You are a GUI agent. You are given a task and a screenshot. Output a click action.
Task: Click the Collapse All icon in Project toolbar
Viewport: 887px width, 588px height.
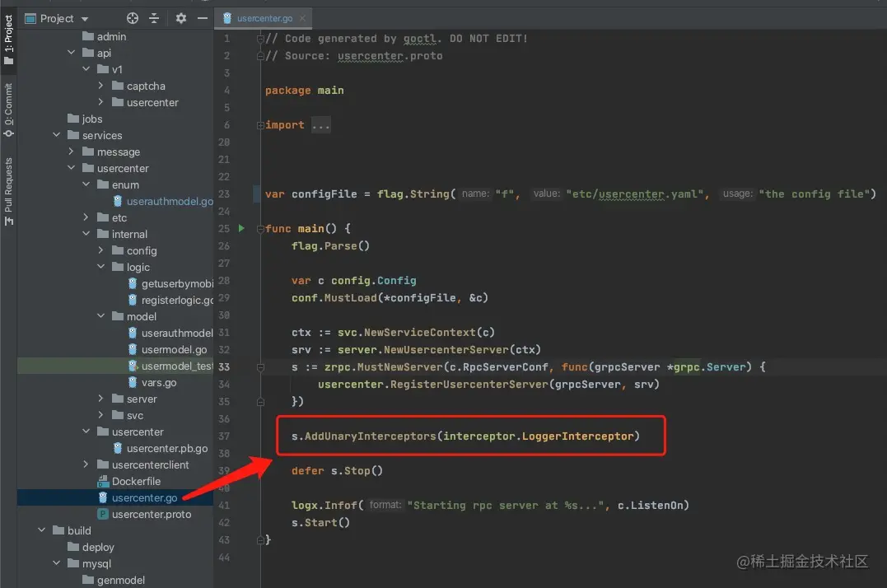(x=154, y=19)
